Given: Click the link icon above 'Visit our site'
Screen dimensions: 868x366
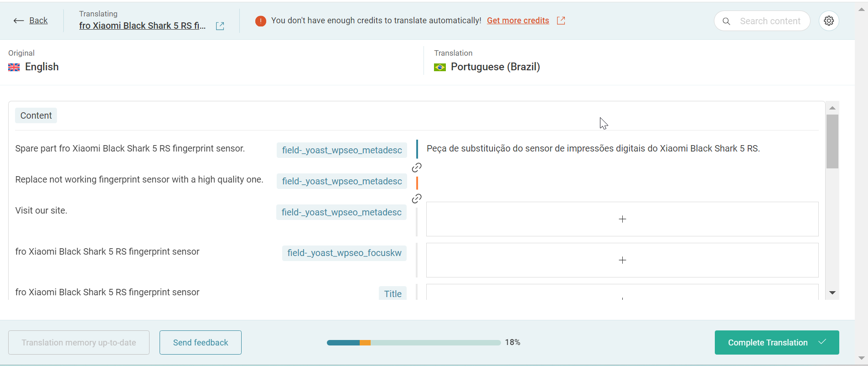Looking at the screenshot, I should tap(417, 199).
